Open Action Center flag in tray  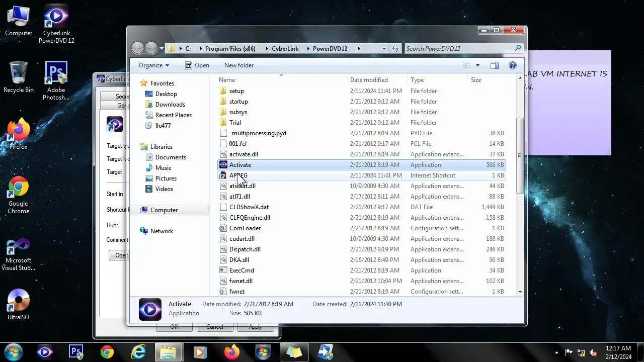pyautogui.click(x=569, y=352)
